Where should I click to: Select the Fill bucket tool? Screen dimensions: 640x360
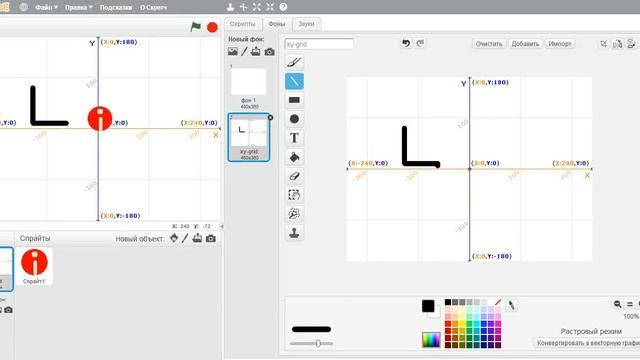(294, 157)
